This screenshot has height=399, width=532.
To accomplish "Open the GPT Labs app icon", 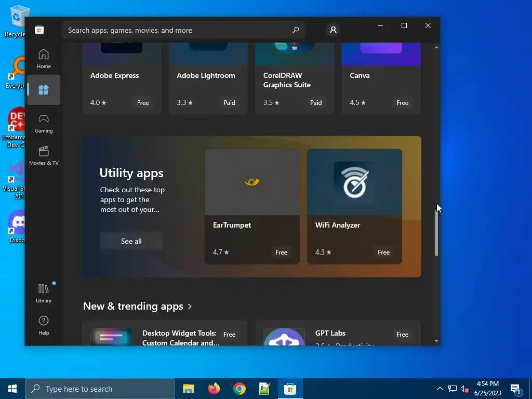I will coord(284,337).
